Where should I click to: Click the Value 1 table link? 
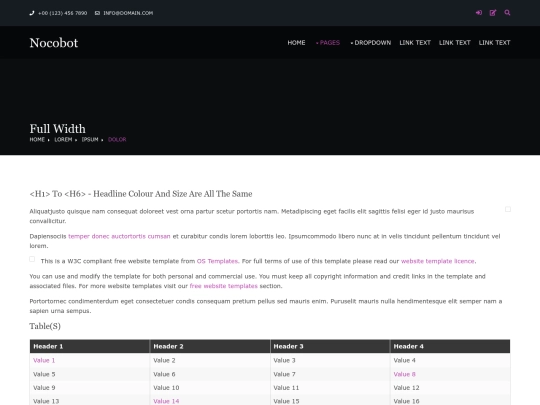[x=44, y=360]
